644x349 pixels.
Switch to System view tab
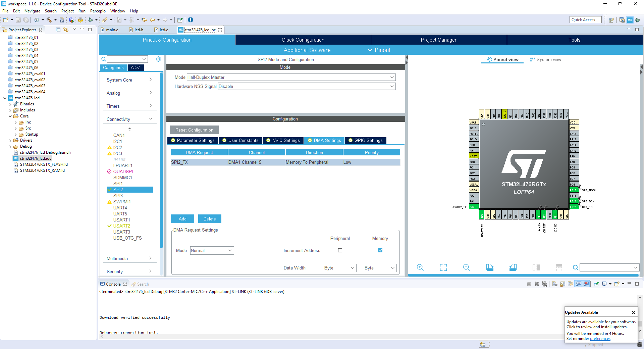coord(545,59)
